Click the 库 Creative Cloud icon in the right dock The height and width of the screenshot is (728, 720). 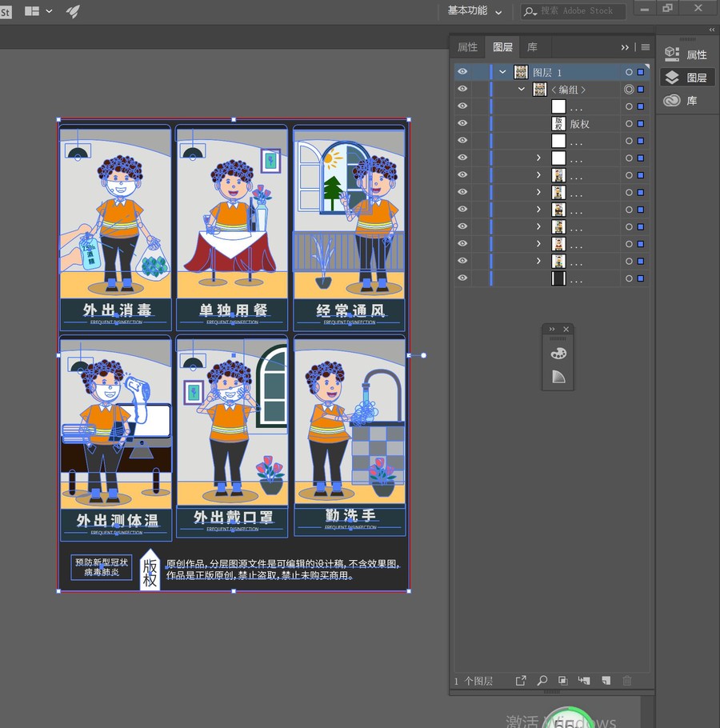tap(672, 100)
